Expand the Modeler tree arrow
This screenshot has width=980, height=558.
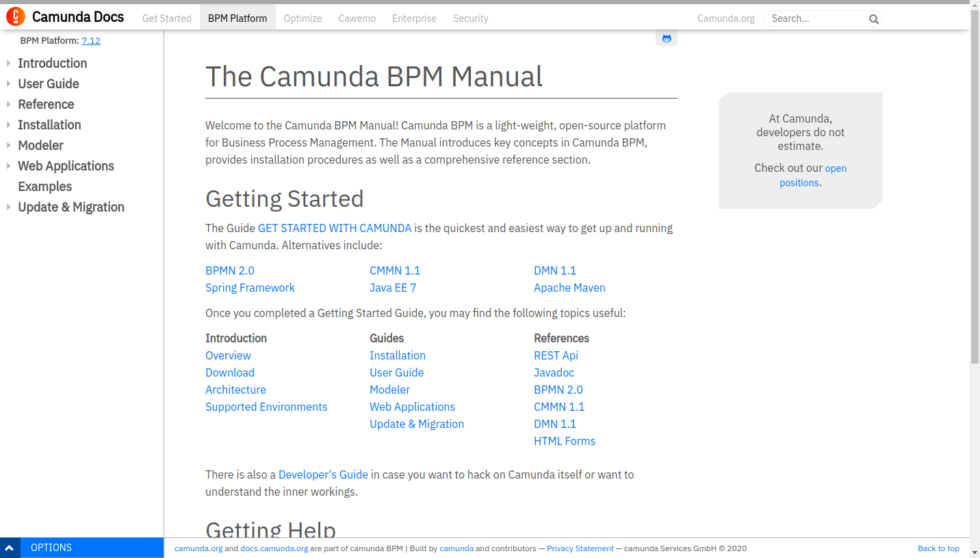(x=8, y=145)
